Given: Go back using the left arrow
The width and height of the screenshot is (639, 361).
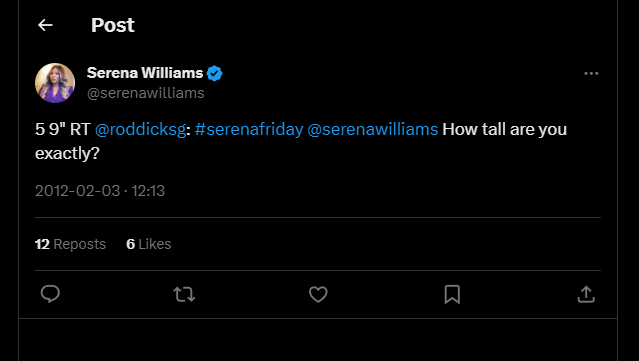Looking at the screenshot, I should point(45,25).
